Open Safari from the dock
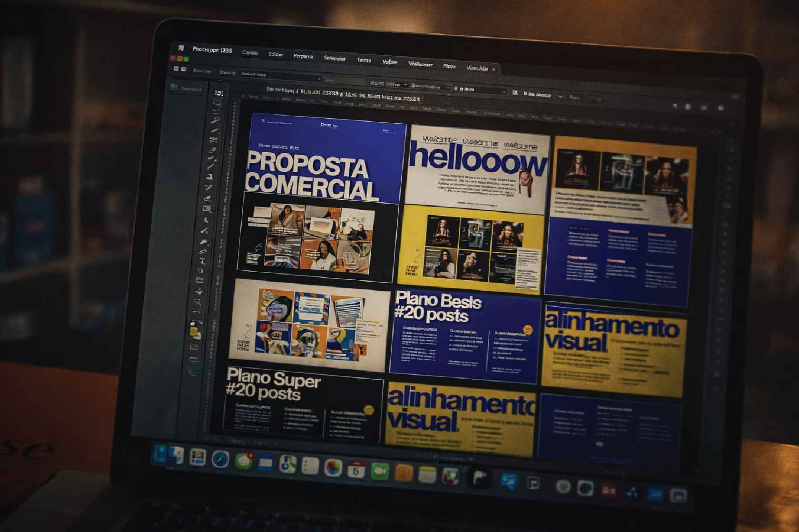 coord(220,460)
